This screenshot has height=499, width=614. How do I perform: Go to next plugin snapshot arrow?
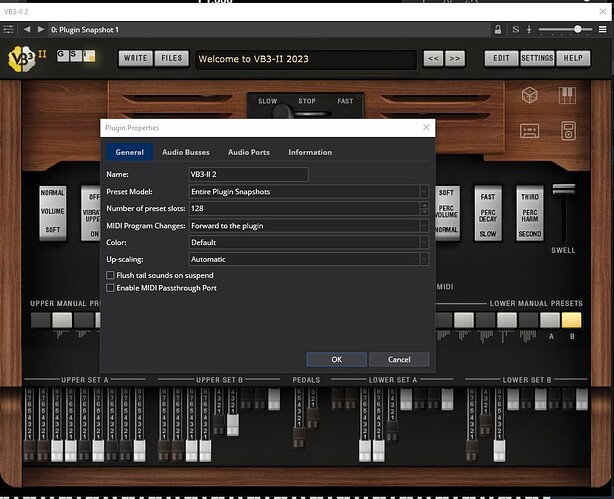point(41,29)
